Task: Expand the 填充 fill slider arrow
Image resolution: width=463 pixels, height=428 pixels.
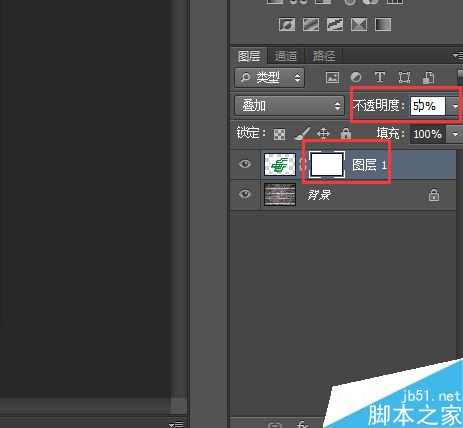Action: point(455,134)
